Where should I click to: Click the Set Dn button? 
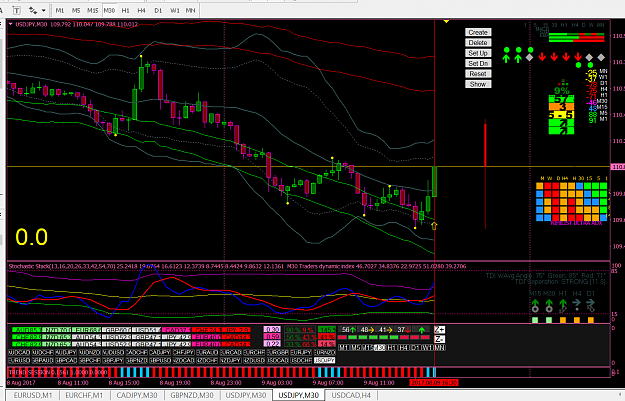coord(478,63)
